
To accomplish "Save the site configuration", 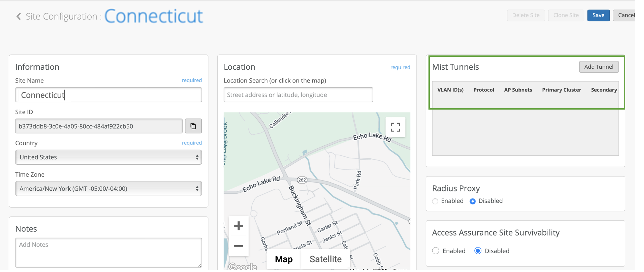I will (x=598, y=15).
